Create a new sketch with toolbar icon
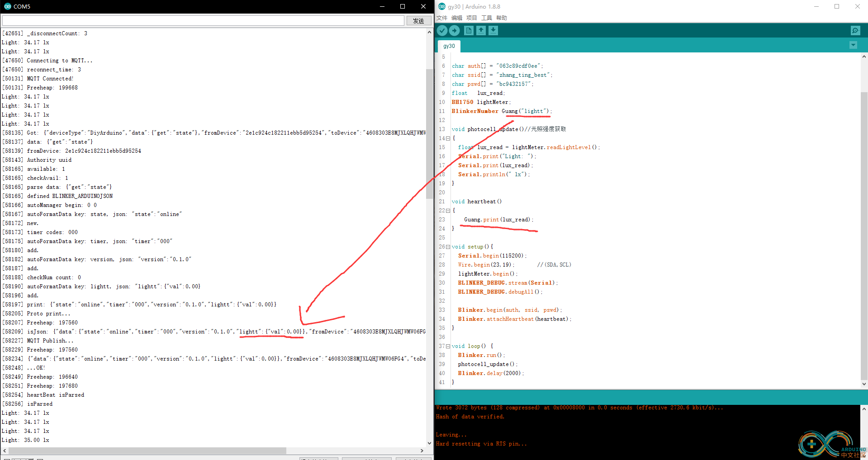Image resolution: width=868 pixels, height=460 pixels. point(469,30)
